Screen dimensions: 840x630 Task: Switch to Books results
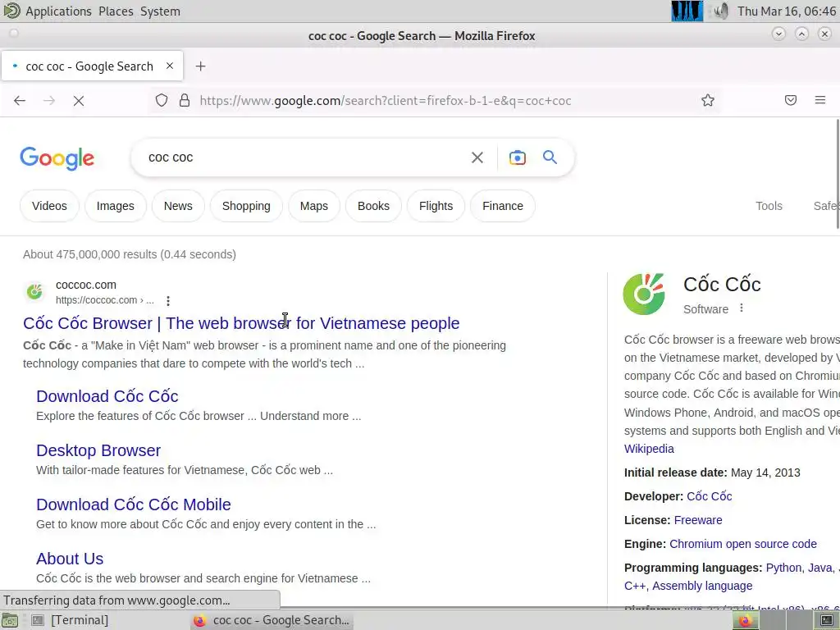pyautogui.click(x=373, y=206)
